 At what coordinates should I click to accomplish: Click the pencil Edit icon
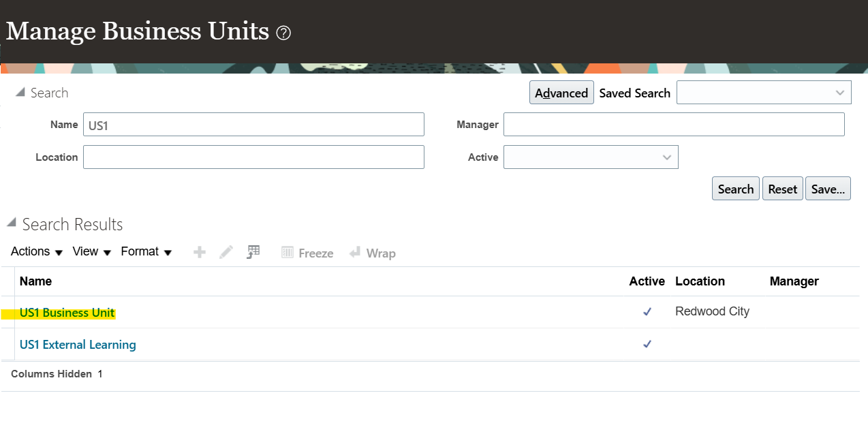226,253
